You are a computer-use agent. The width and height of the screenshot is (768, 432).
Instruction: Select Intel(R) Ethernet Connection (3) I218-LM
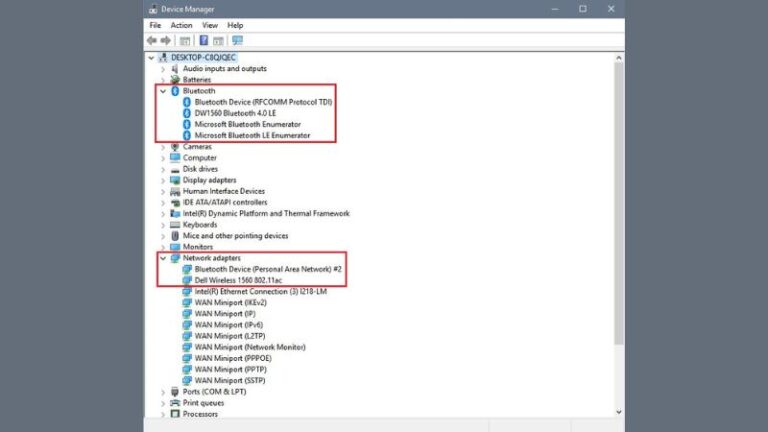(261, 291)
